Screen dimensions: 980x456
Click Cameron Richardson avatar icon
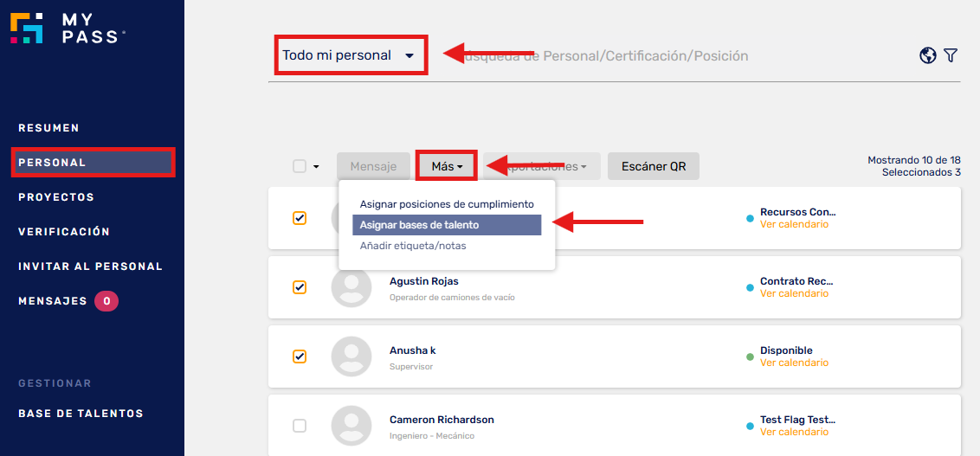click(351, 426)
